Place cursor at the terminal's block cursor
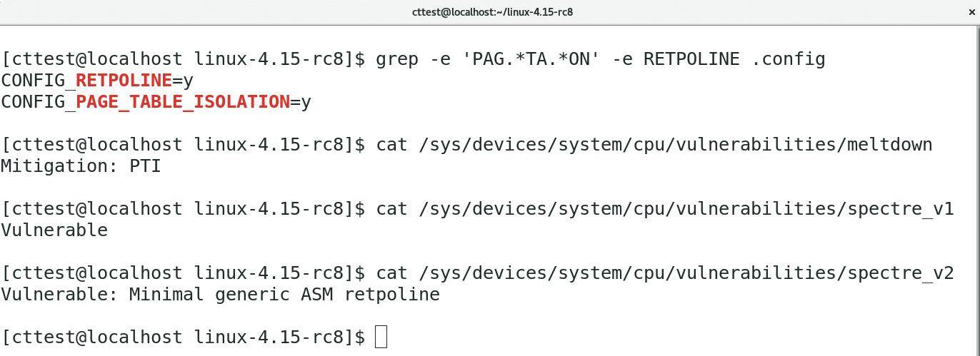The width and height of the screenshot is (980, 356). [380, 337]
